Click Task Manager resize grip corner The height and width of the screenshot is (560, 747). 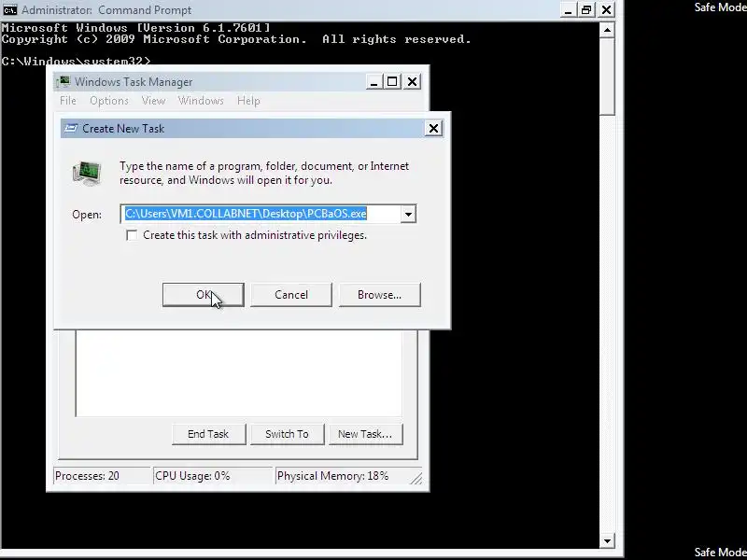pos(416,478)
